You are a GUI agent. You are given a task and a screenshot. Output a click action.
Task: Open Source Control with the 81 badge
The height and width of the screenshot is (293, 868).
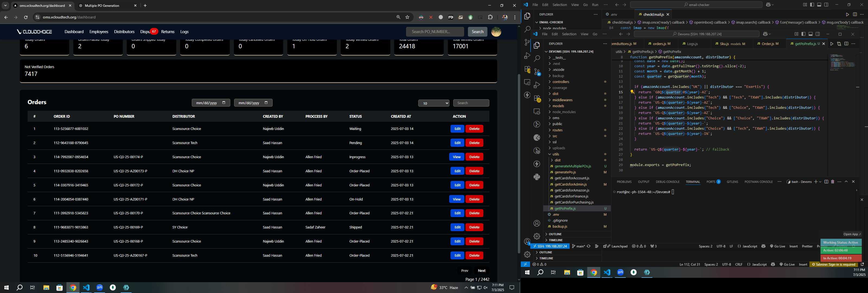pos(537,72)
